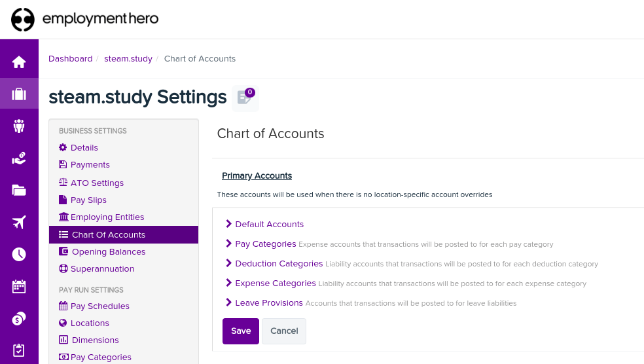Select the employees people icon in sidebar
Screen dimensions: 644x364
(19, 126)
